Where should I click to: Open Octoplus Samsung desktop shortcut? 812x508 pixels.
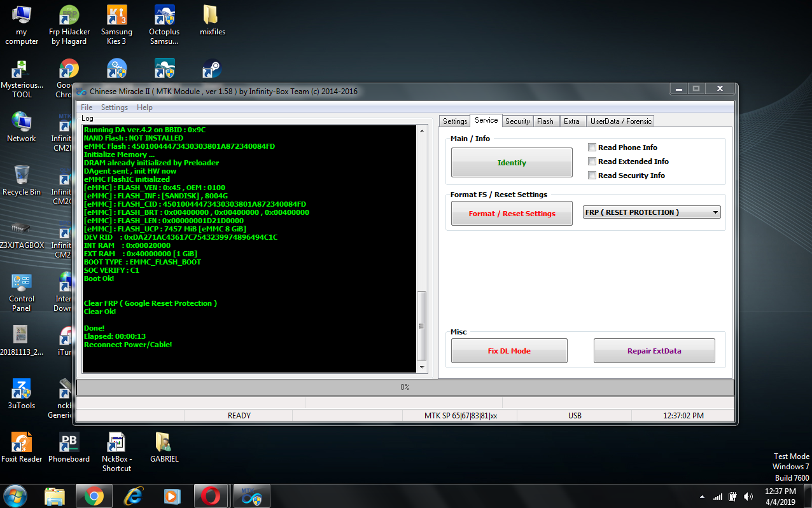pyautogui.click(x=164, y=24)
